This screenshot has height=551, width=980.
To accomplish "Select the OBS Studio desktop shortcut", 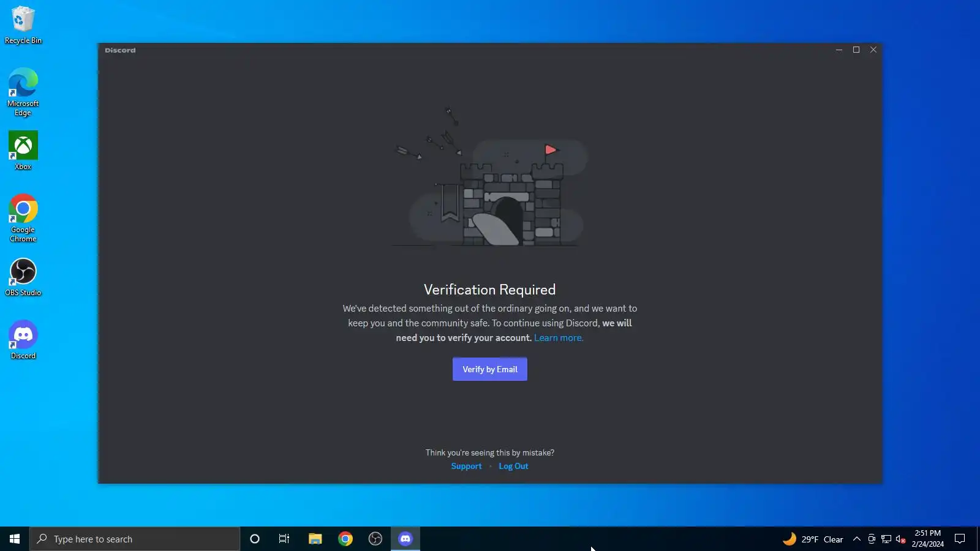I will (x=23, y=277).
